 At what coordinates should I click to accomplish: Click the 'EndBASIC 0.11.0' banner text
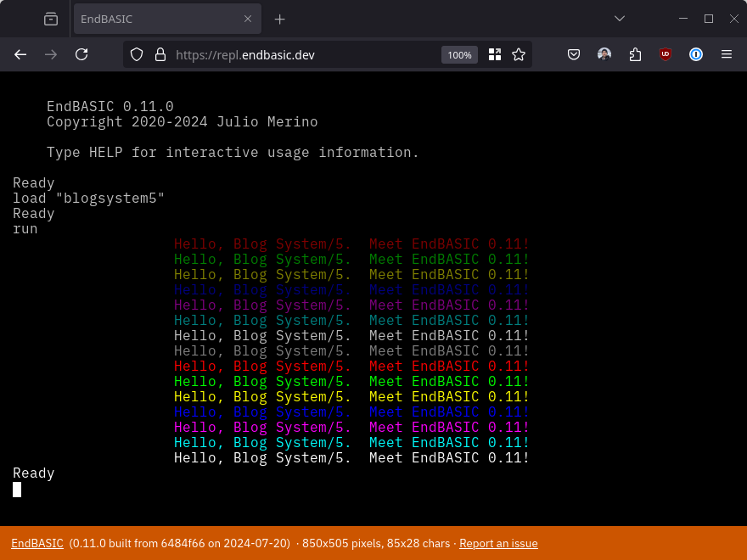110,106
